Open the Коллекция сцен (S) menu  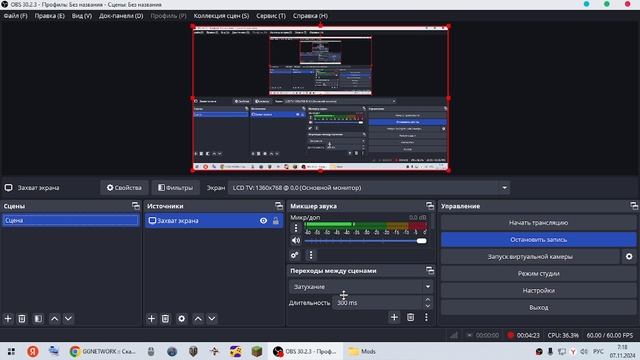click(x=221, y=16)
